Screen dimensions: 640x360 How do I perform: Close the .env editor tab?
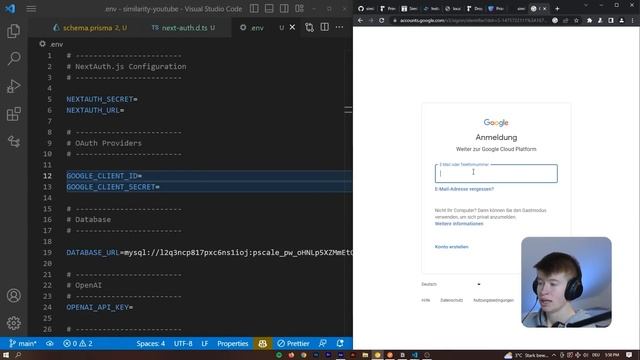(292, 27)
